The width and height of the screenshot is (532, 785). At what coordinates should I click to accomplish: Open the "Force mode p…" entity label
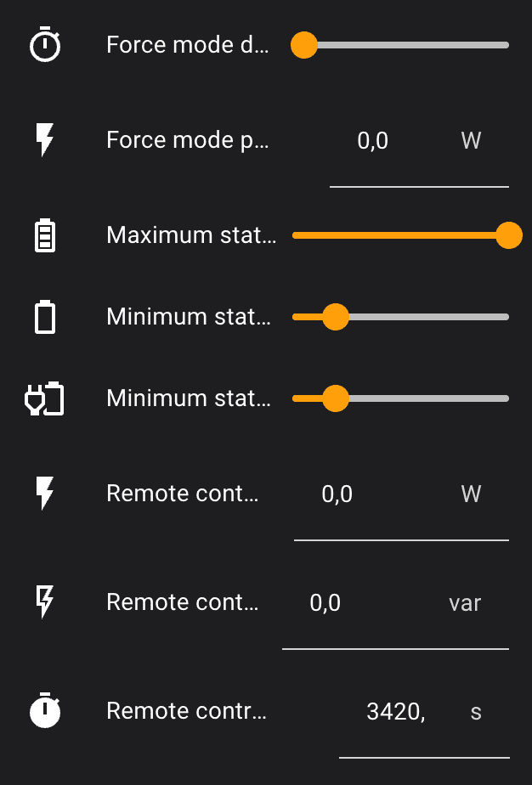[x=187, y=140]
